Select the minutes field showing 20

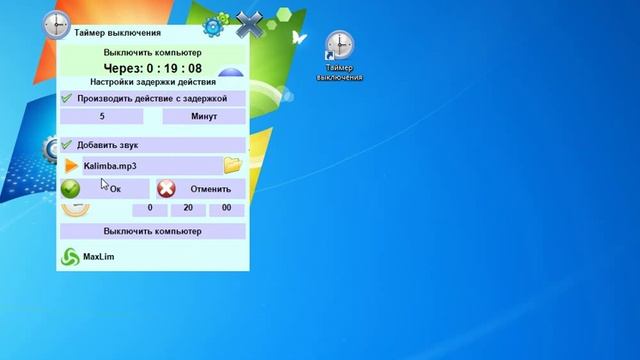(x=188, y=209)
